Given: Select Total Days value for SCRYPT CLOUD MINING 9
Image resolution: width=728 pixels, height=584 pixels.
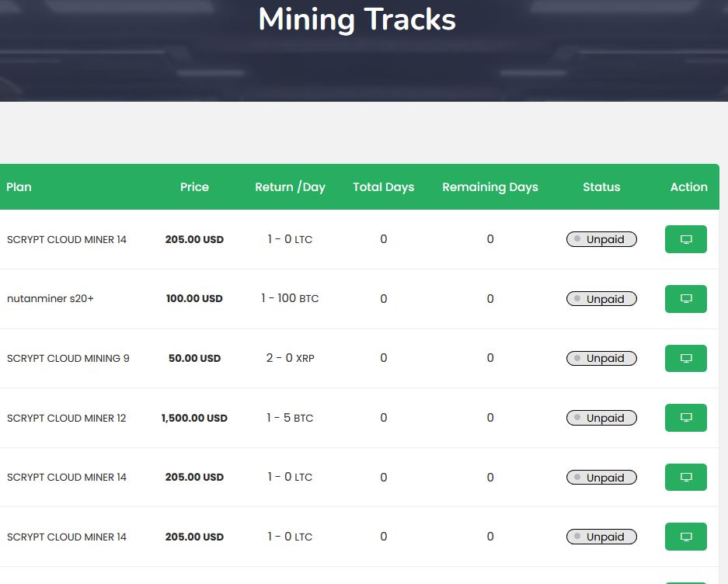Looking at the screenshot, I should click(x=384, y=358).
